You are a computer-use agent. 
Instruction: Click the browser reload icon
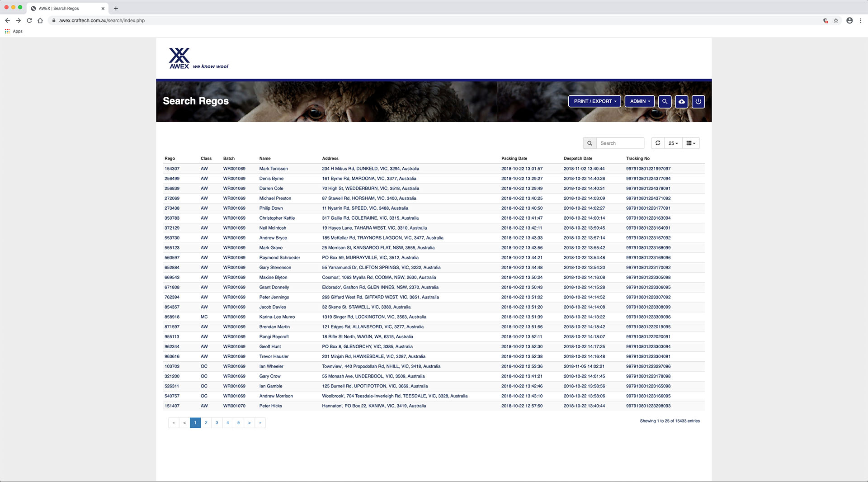(x=29, y=20)
